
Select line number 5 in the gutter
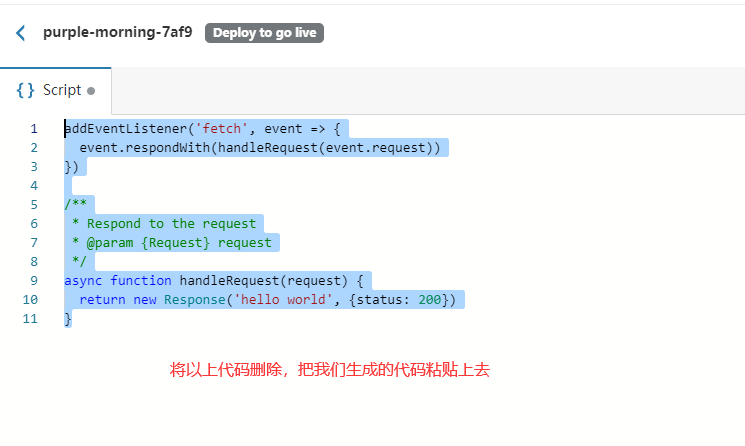coord(34,205)
